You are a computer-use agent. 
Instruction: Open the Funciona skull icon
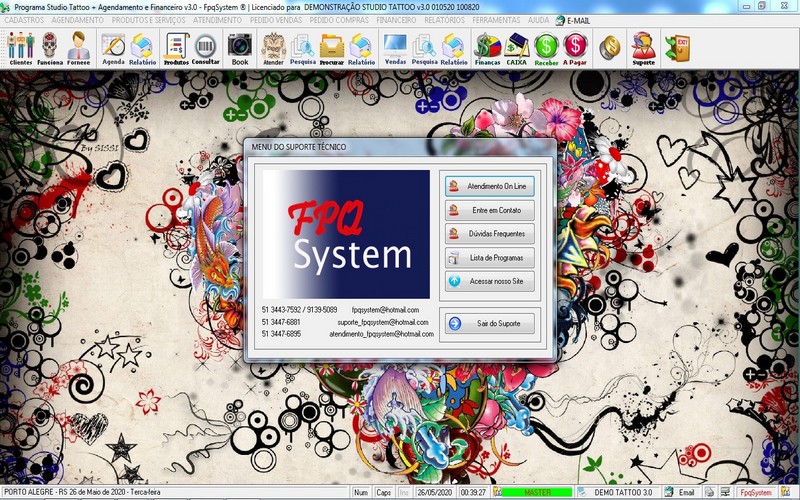(x=49, y=48)
